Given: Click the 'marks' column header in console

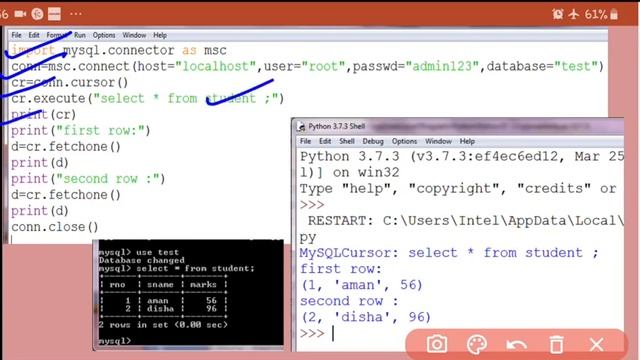Looking at the screenshot, I should [203, 284].
